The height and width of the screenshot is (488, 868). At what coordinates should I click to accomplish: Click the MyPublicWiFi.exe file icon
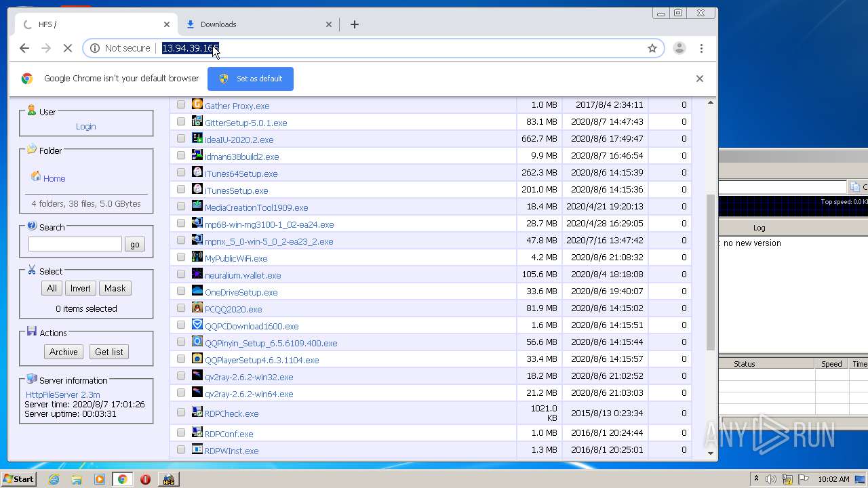click(x=197, y=257)
